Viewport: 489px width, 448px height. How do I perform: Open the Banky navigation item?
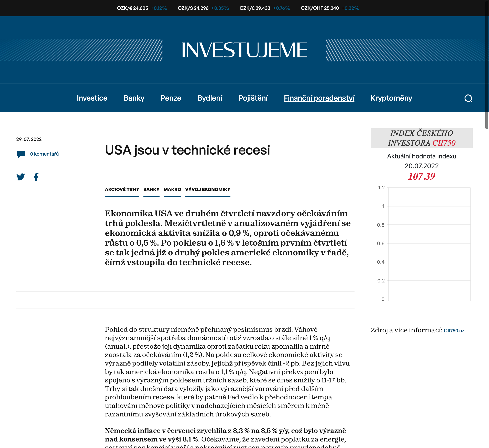point(134,98)
